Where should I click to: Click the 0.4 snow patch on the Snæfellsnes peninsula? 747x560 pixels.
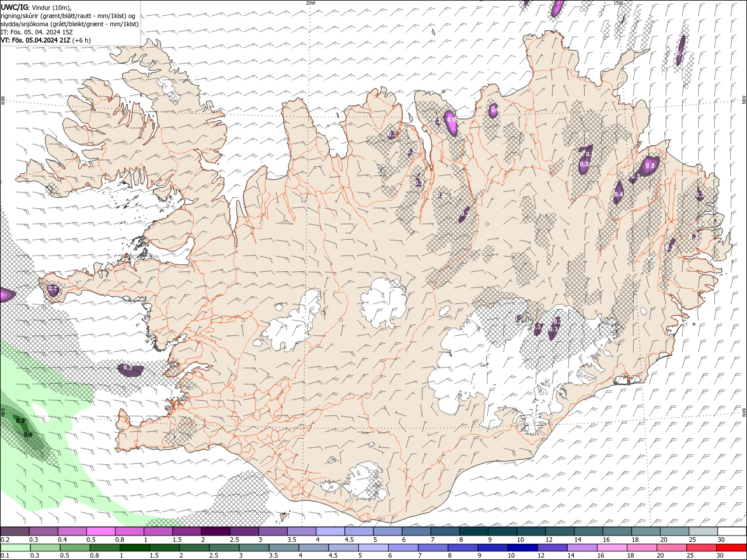point(53,289)
